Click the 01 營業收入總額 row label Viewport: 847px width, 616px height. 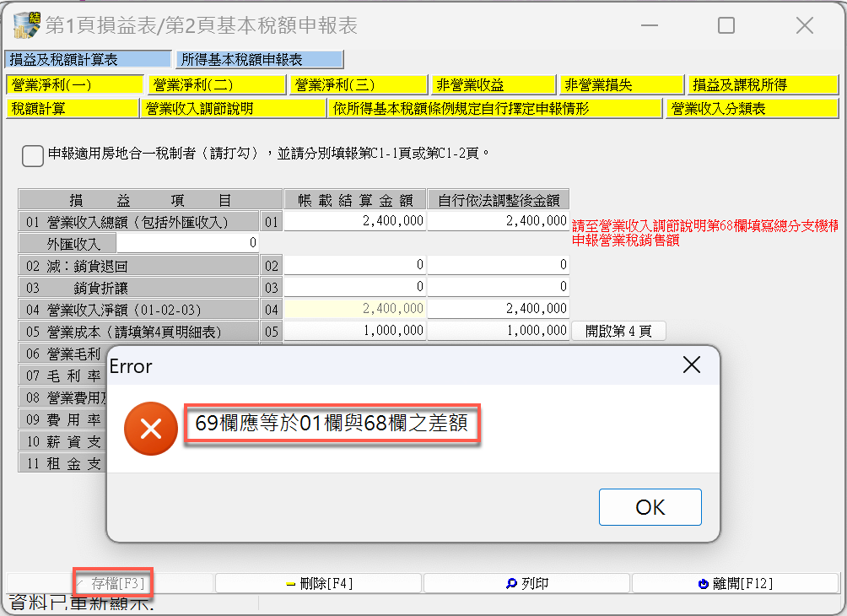[x=139, y=222]
